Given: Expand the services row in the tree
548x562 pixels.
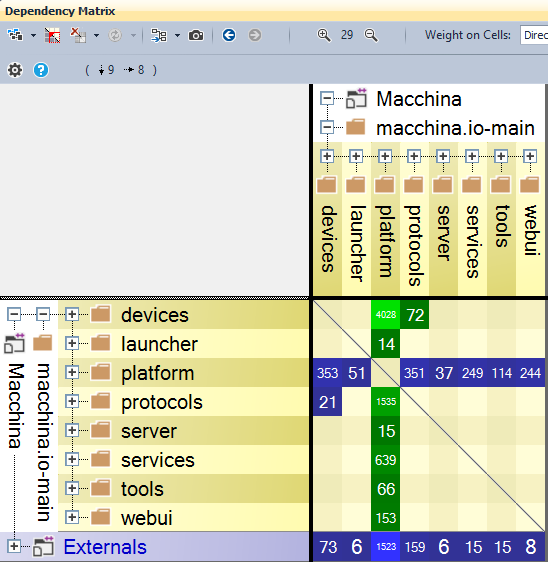Looking at the screenshot, I should (x=72, y=459).
